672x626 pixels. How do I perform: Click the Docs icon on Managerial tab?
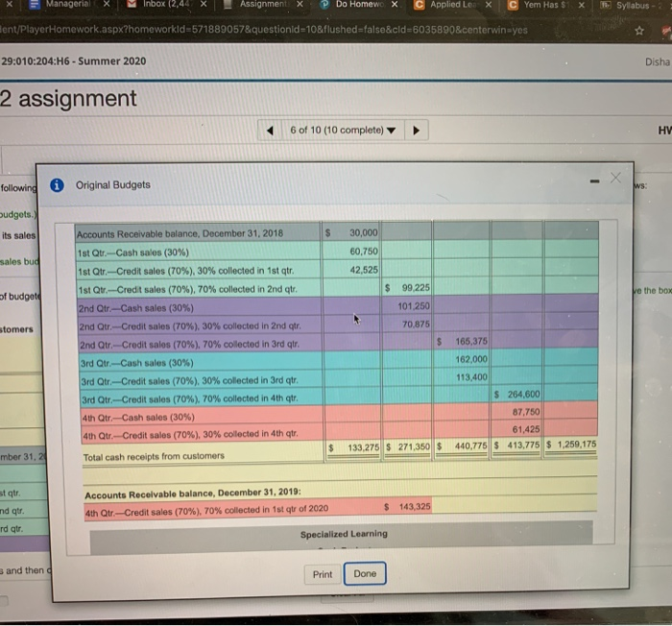tap(35, 4)
